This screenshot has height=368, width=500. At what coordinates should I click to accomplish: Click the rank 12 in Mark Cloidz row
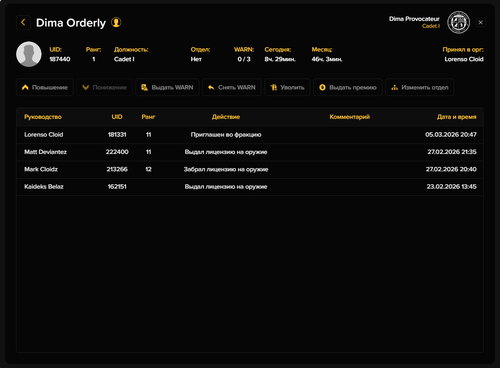click(148, 169)
